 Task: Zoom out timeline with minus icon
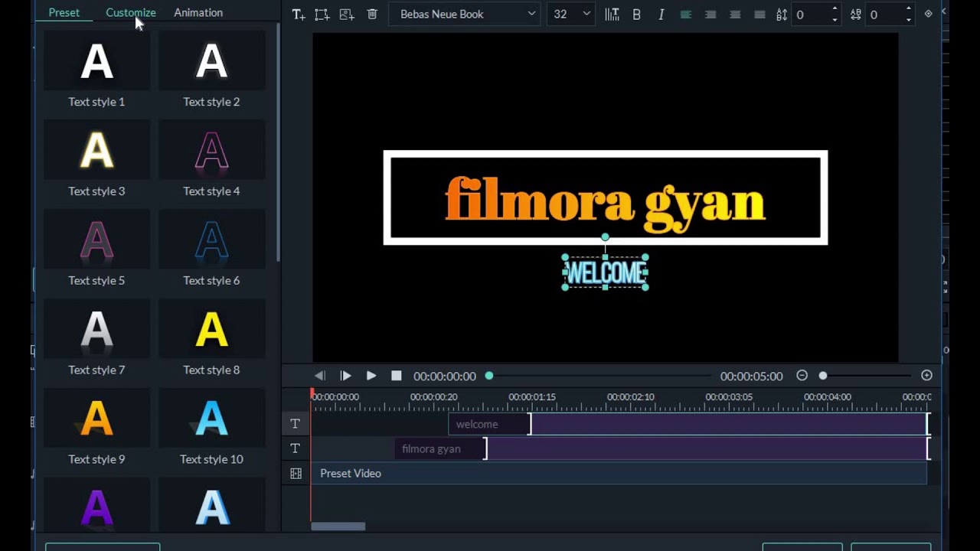click(x=802, y=375)
